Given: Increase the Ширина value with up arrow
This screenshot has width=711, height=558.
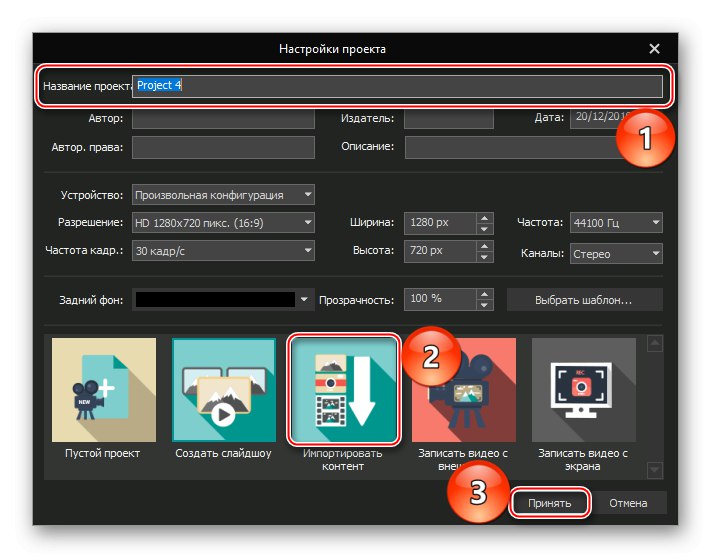Looking at the screenshot, I should pyautogui.click(x=484, y=218).
